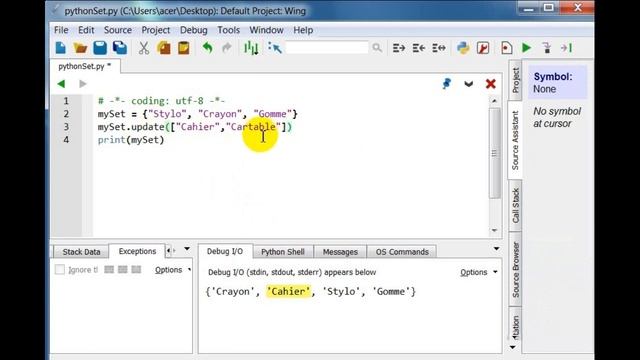Click the red PDF-style help icon
This screenshot has width=640, height=360.
483,48
